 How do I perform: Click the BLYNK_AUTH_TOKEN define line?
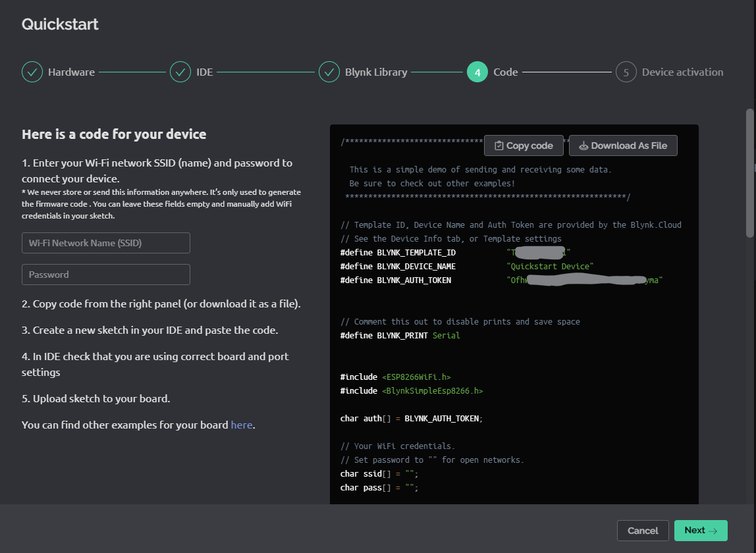(501, 280)
